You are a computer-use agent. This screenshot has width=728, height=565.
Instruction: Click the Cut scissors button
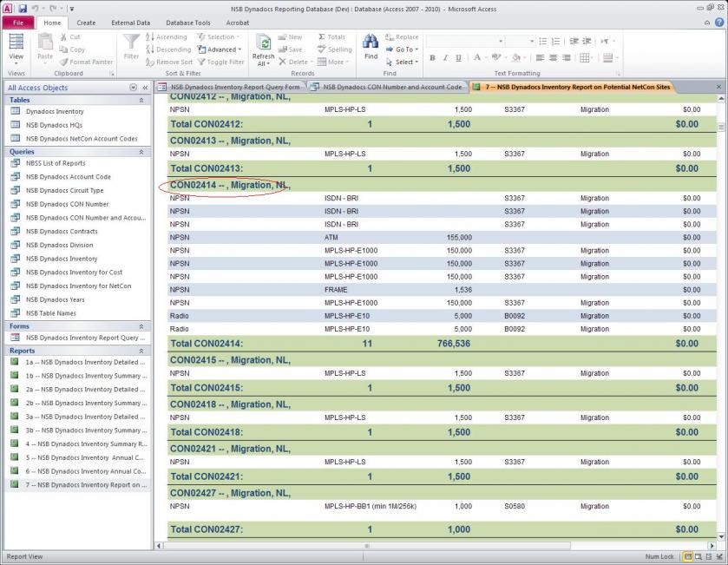point(70,37)
